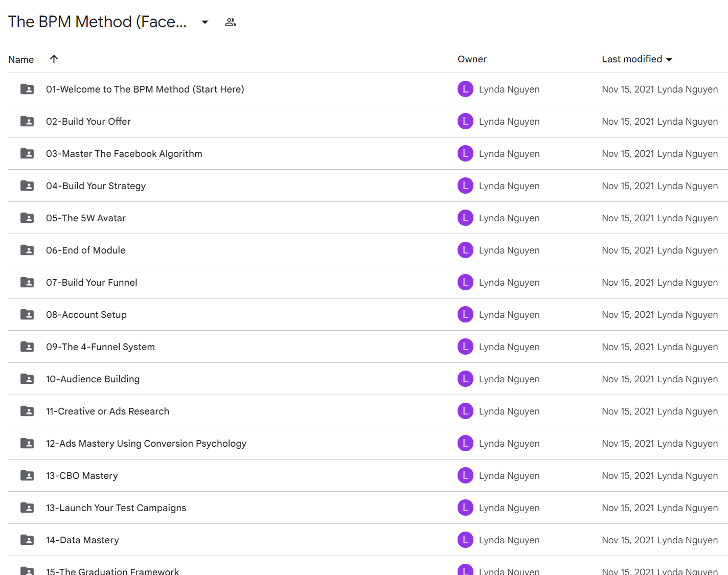Click the modified date in 07-Build Your Funnel row
Image resolution: width=728 pixels, height=575 pixels.
pyautogui.click(x=628, y=282)
